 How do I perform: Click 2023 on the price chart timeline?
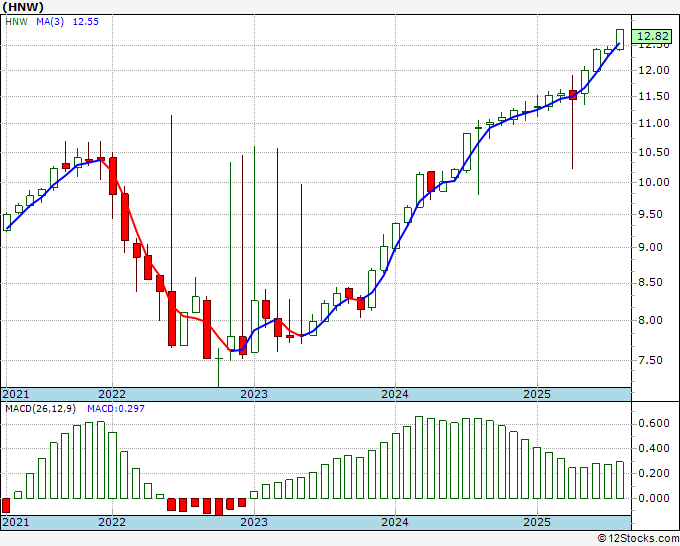coord(254,394)
